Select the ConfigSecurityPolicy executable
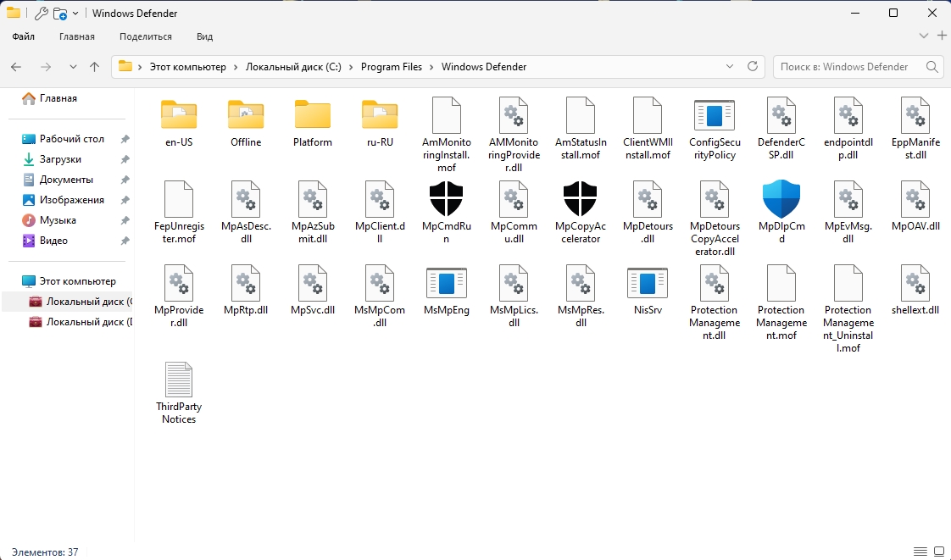 coord(714,116)
